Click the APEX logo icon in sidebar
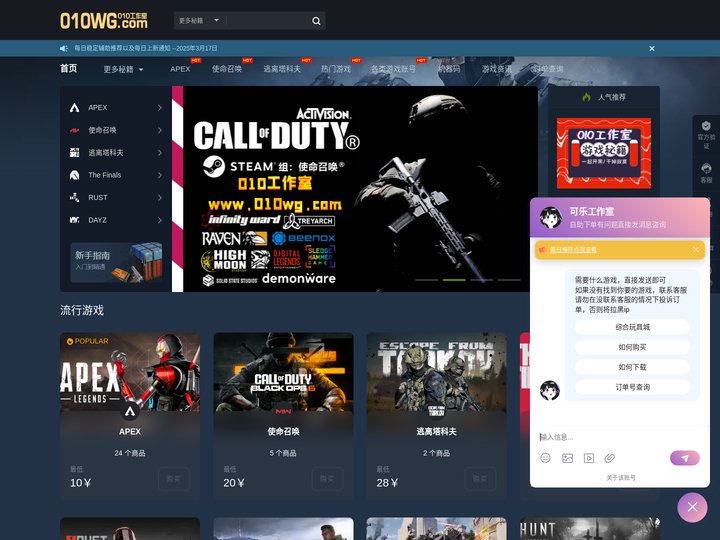 coord(74,107)
